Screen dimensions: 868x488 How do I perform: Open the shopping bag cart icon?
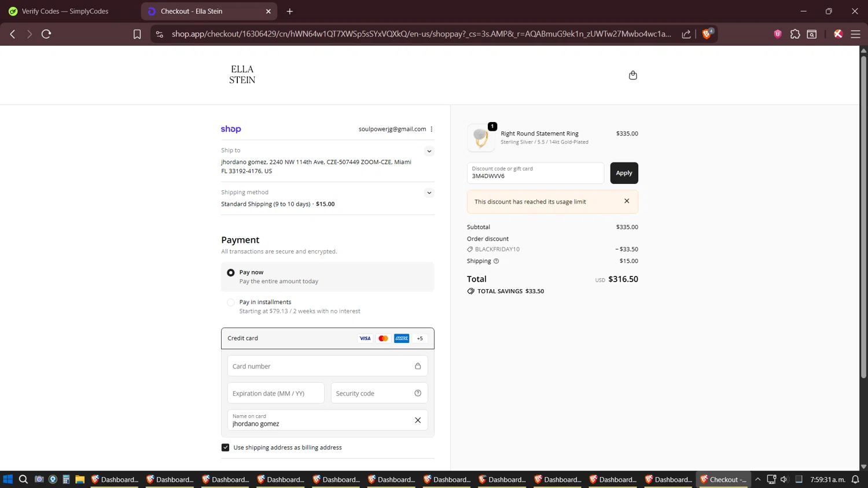pyautogui.click(x=633, y=75)
